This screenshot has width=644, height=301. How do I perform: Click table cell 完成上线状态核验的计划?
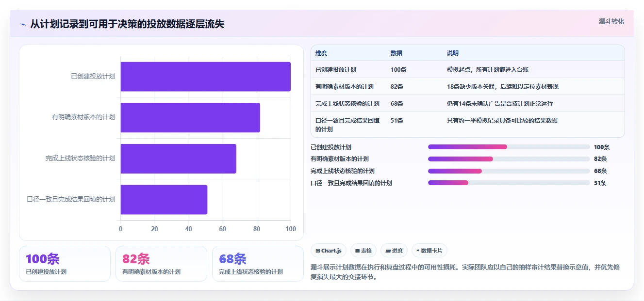coord(347,104)
